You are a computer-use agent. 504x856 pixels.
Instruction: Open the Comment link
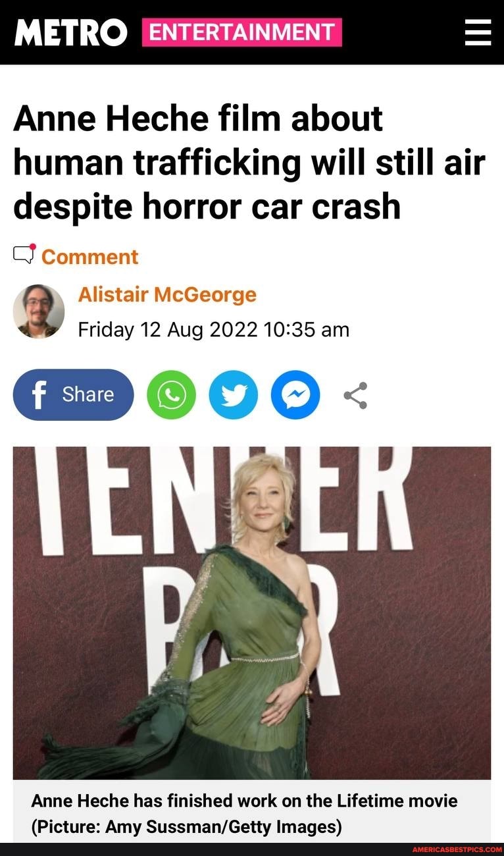pos(89,256)
